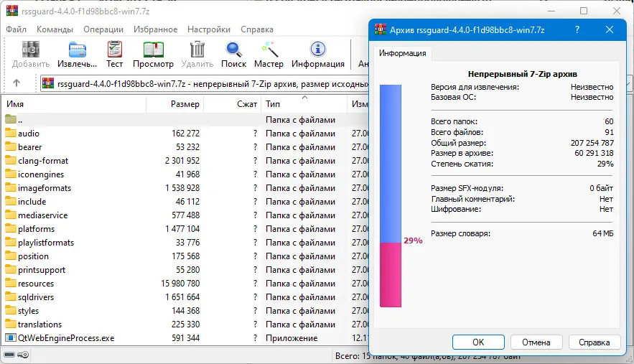This screenshot has height=364, width=634.
Task: Click the sqldrivers folder icon
Action: (x=11, y=297)
